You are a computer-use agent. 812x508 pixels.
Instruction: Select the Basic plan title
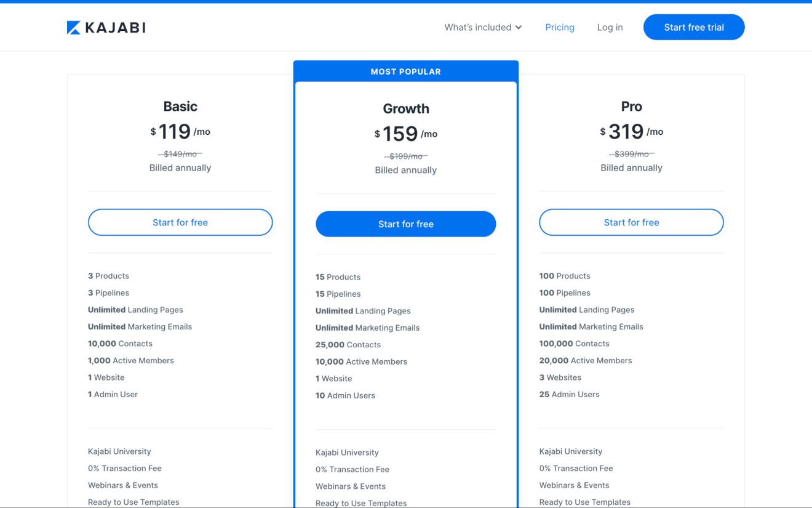[x=180, y=107]
